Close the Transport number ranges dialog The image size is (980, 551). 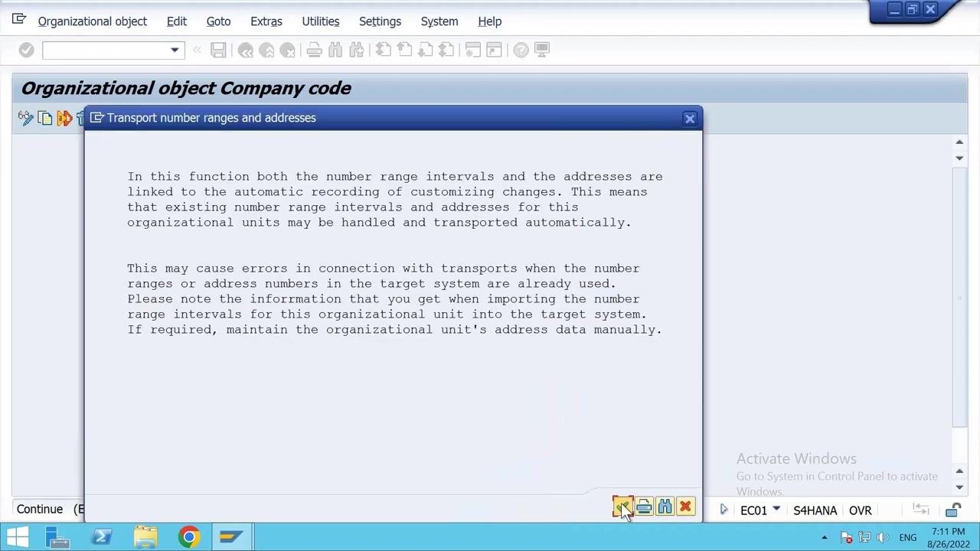point(690,119)
